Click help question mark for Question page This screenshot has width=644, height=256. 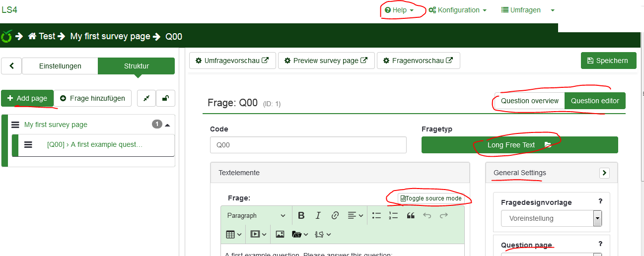click(x=600, y=244)
